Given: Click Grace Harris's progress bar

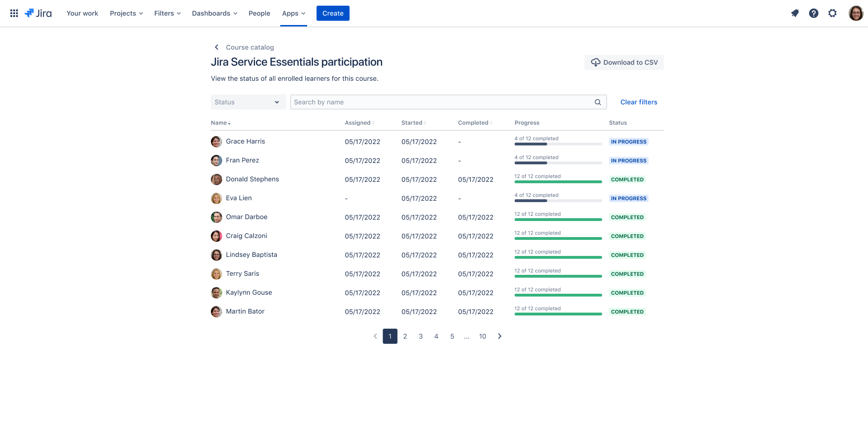Looking at the screenshot, I should 558,144.
